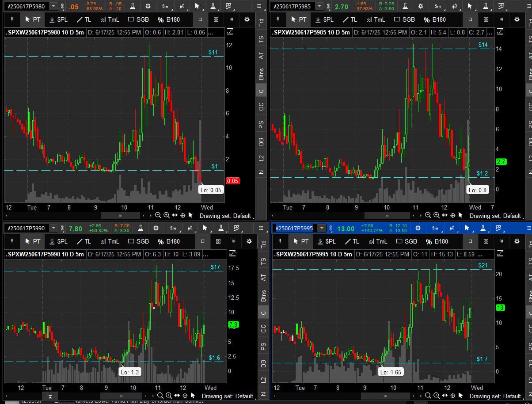This screenshot has height=404, width=532.
Task: Toggle the pin icon on the P5980 drawing toolbar
Action: click(12, 19)
